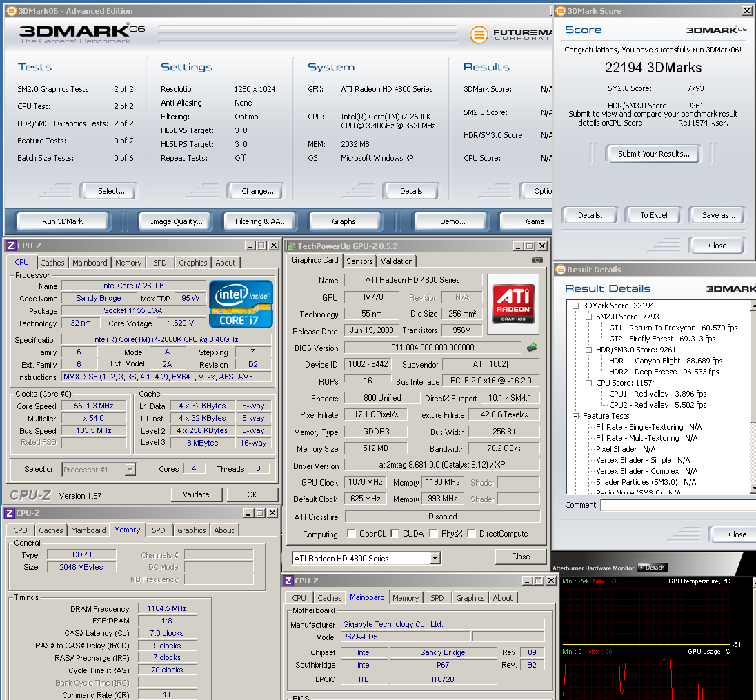Click the Demo... button
756x700 pixels.
(x=452, y=221)
